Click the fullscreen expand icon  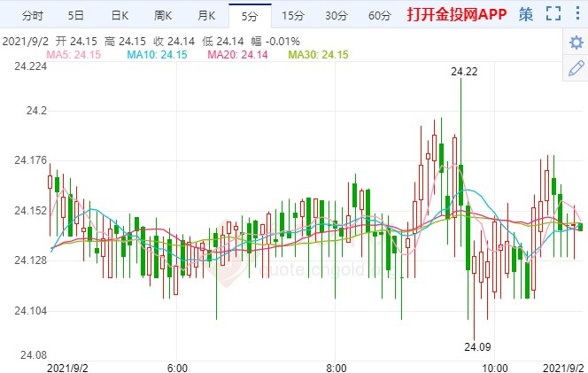(x=553, y=14)
